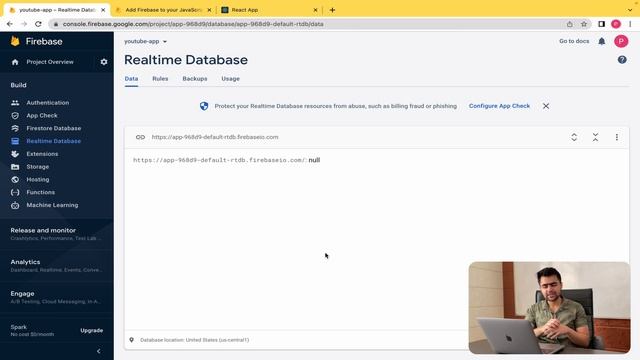Open Functions in the sidebar
640x360 pixels.
pyautogui.click(x=40, y=192)
